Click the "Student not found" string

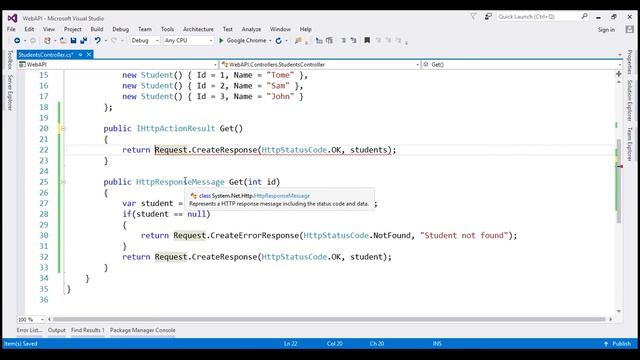click(464, 236)
